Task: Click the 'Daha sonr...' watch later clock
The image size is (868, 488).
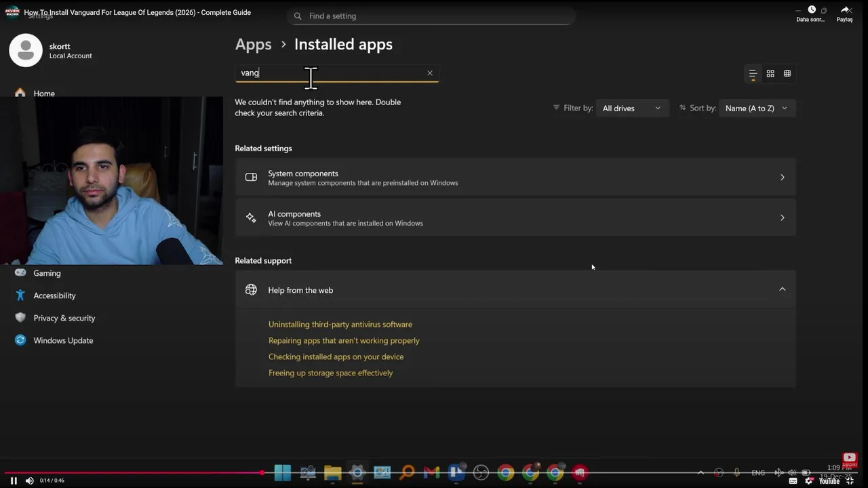Action: coord(811,10)
